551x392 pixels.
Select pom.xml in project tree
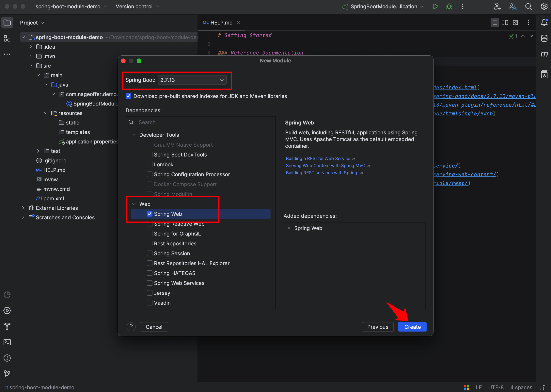[54, 198]
